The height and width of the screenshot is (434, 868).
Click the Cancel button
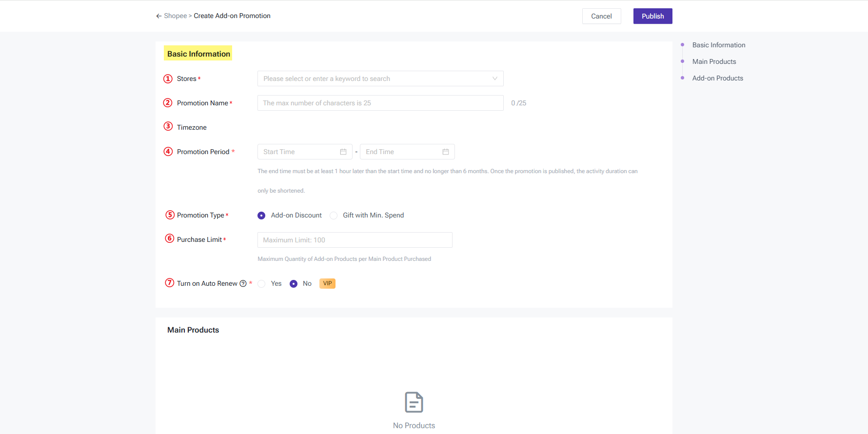[601, 16]
